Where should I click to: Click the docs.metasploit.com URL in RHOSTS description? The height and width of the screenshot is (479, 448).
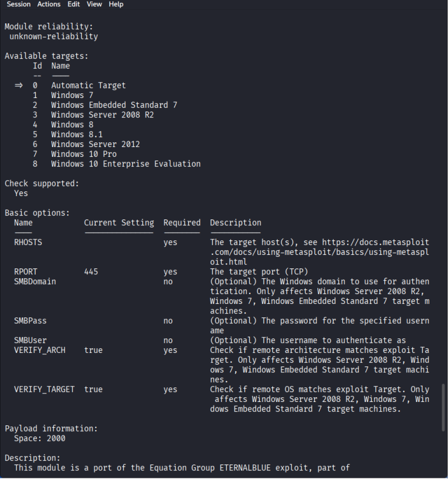320,252
